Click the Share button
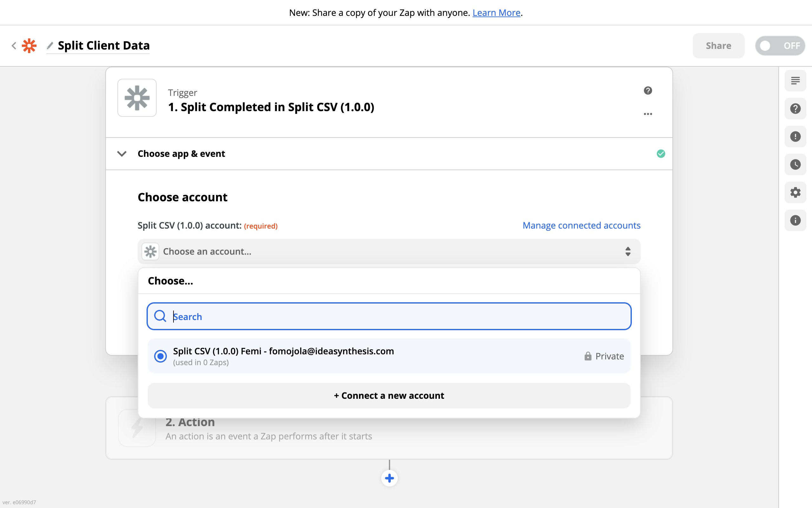This screenshot has width=812, height=508. 718,46
